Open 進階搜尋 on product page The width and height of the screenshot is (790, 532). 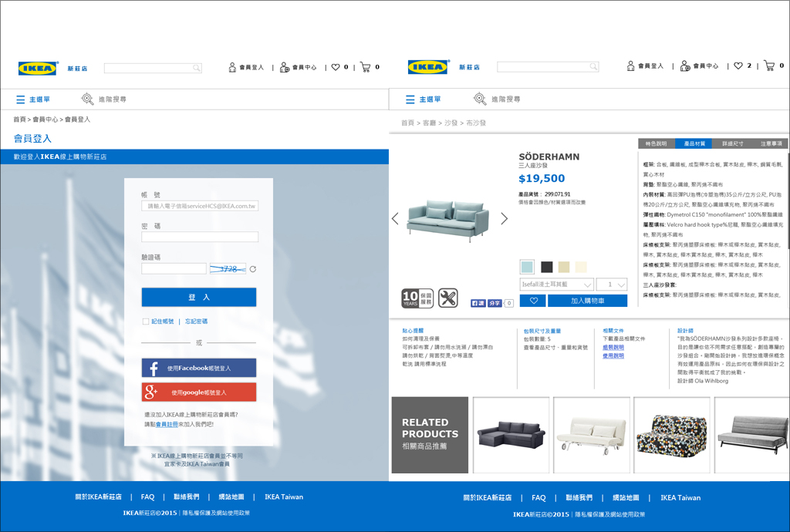click(x=497, y=99)
